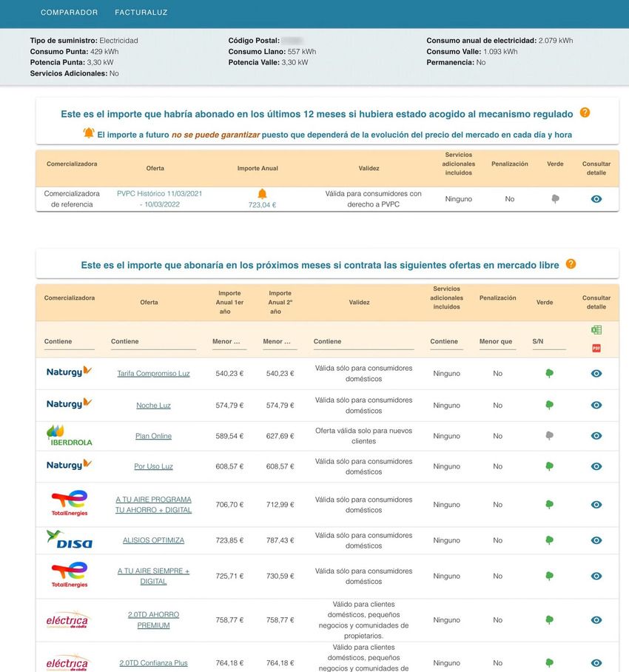Open the FACTURALUZ menu item

tap(141, 13)
